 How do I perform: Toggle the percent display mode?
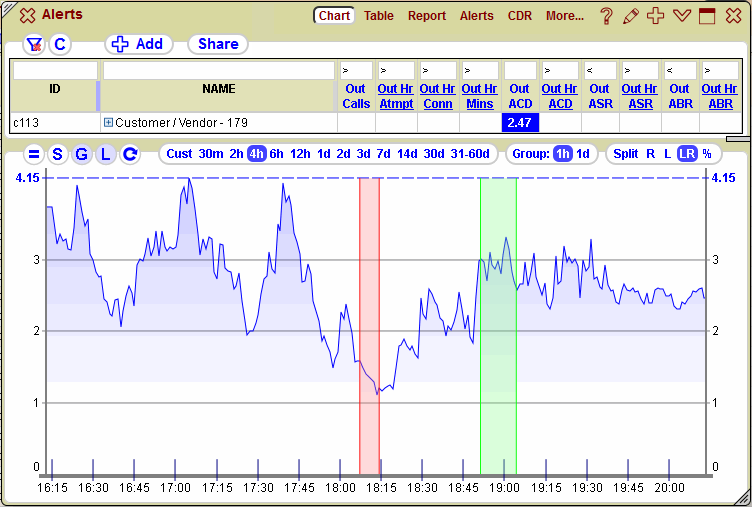[x=706, y=154]
